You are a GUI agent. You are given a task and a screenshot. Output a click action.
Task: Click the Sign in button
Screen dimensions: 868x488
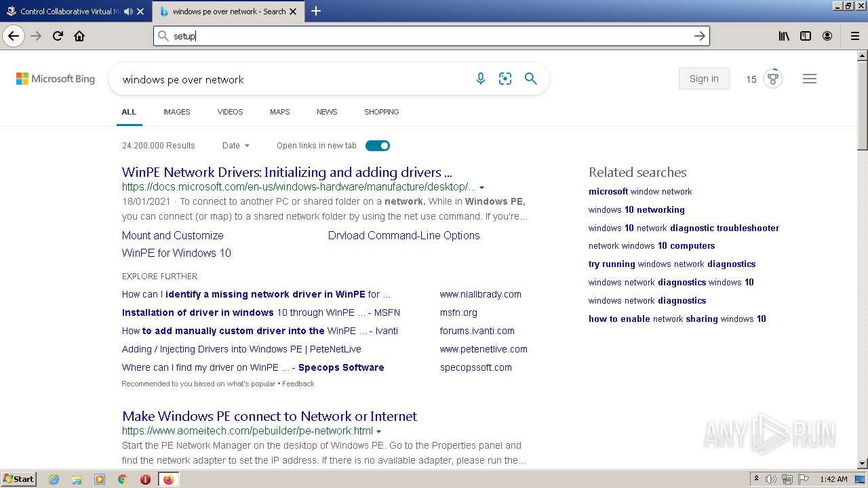tap(704, 79)
